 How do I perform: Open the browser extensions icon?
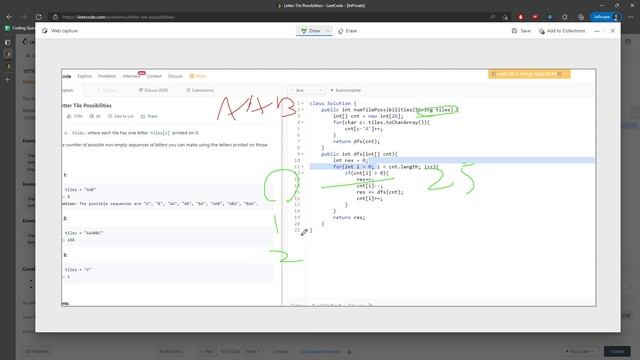[565, 17]
